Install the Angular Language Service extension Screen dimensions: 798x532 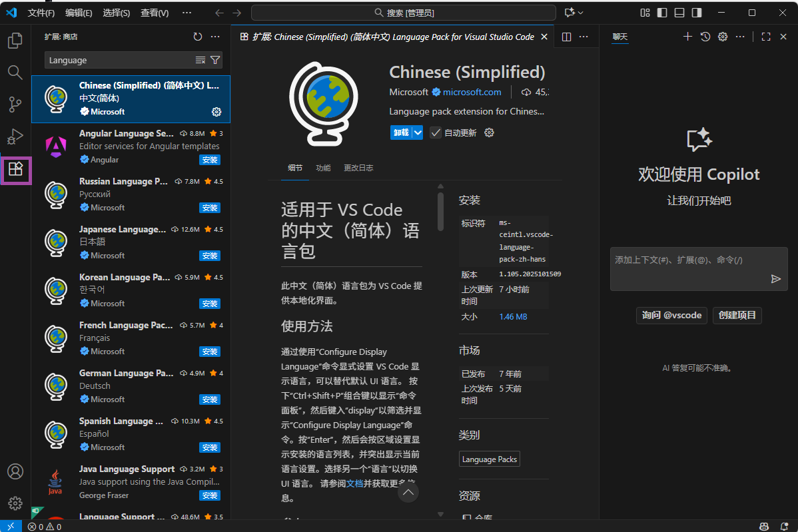[210, 160]
